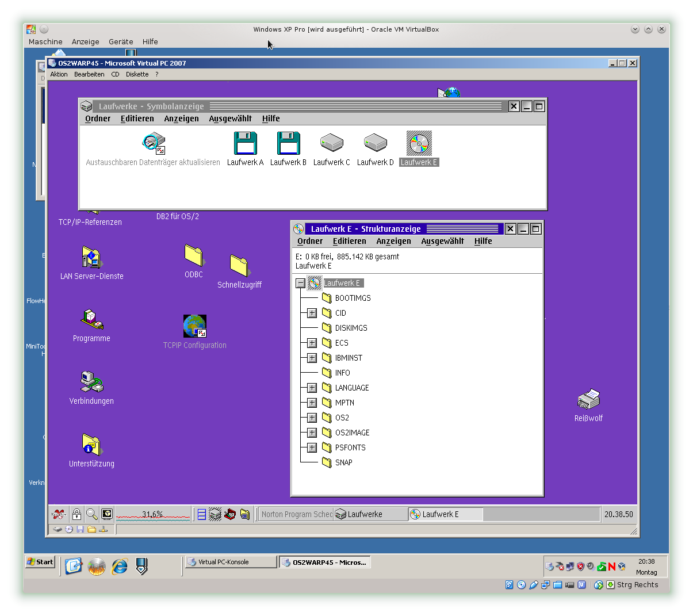The height and width of the screenshot is (616, 693).
Task: Open Anzeigen menu in Laufwerke window
Action: point(181,118)
